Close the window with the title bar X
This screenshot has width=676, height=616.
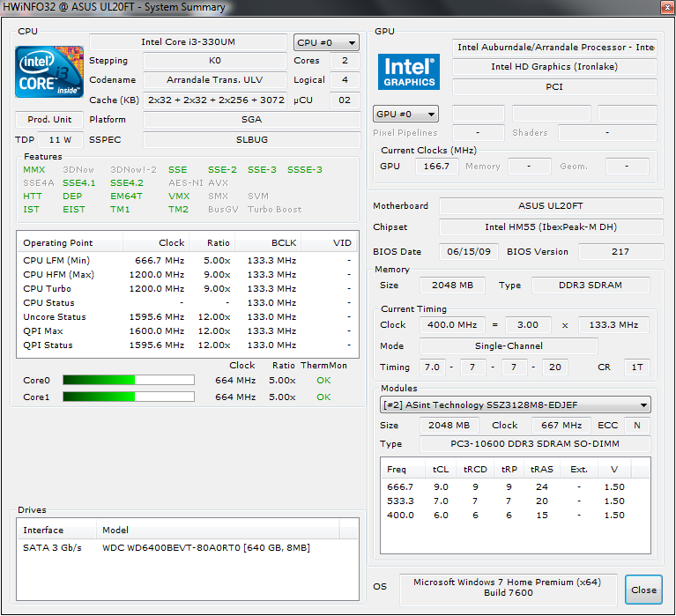pos(667,7)
